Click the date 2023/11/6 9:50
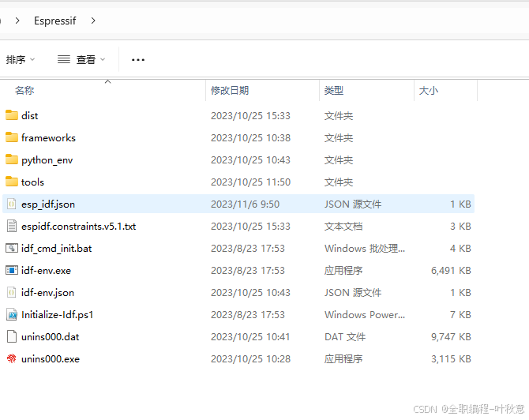Viewport: 529px width, 420px height. click(245, 204)
